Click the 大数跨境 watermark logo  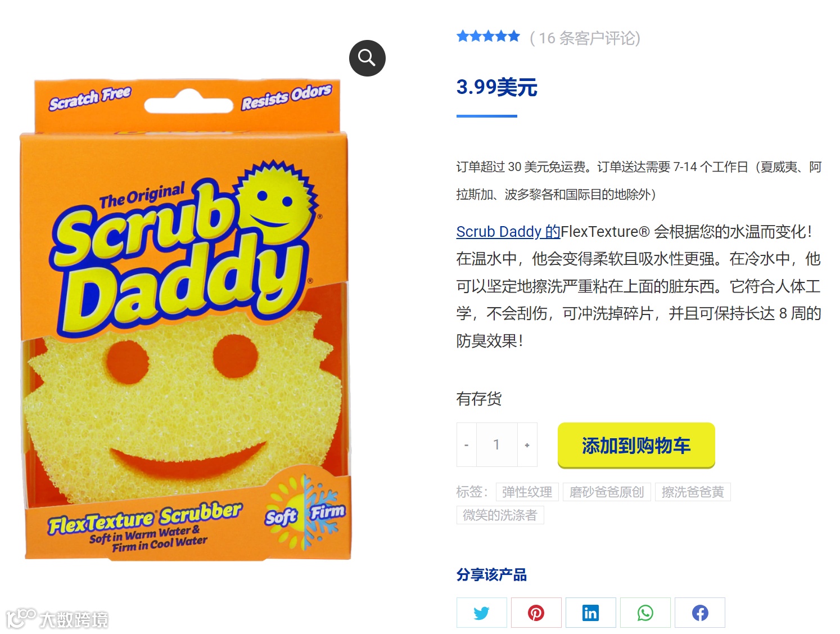pyautogui.click(x=57, y=619)
